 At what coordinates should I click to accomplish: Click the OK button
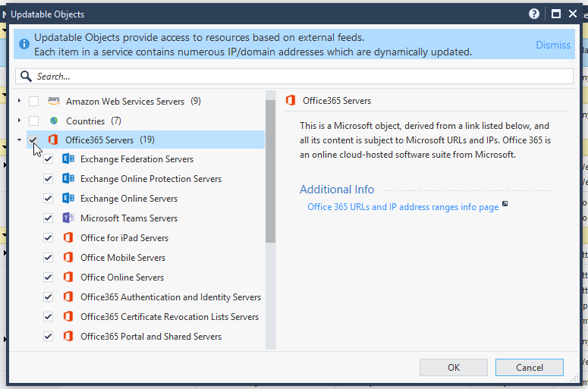click(x=454, y=367)
